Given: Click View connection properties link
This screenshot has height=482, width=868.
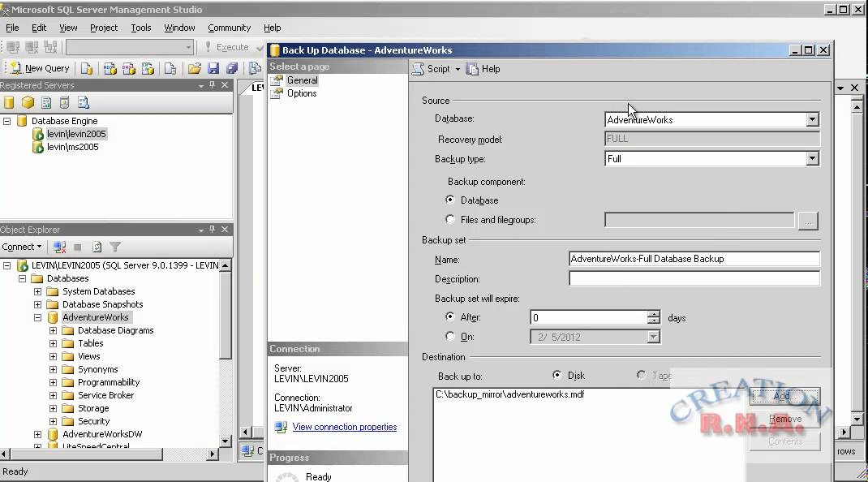Looking at the screenshot, I should (x=344, y=427).
